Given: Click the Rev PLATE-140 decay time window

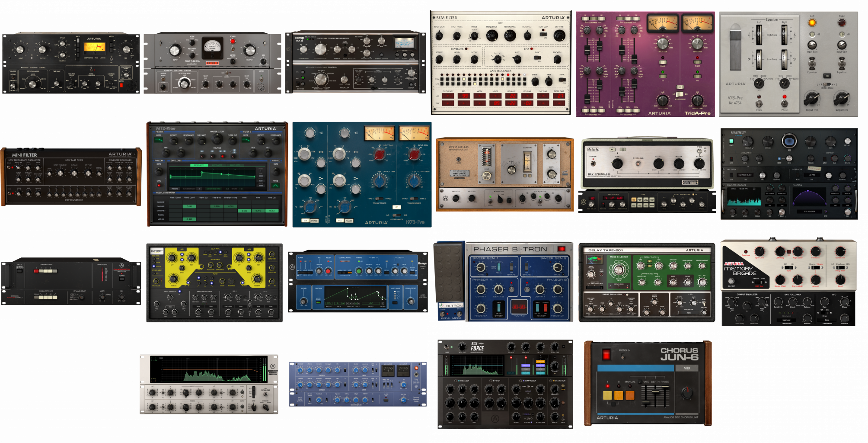Looking at the screenshot, I should [x=527, y=161].
